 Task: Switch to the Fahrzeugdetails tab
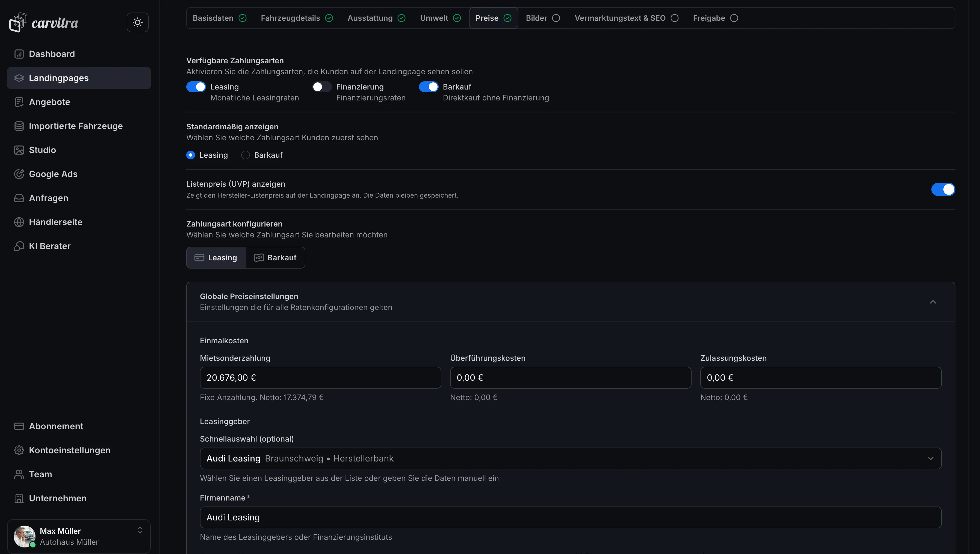(297, 18)
